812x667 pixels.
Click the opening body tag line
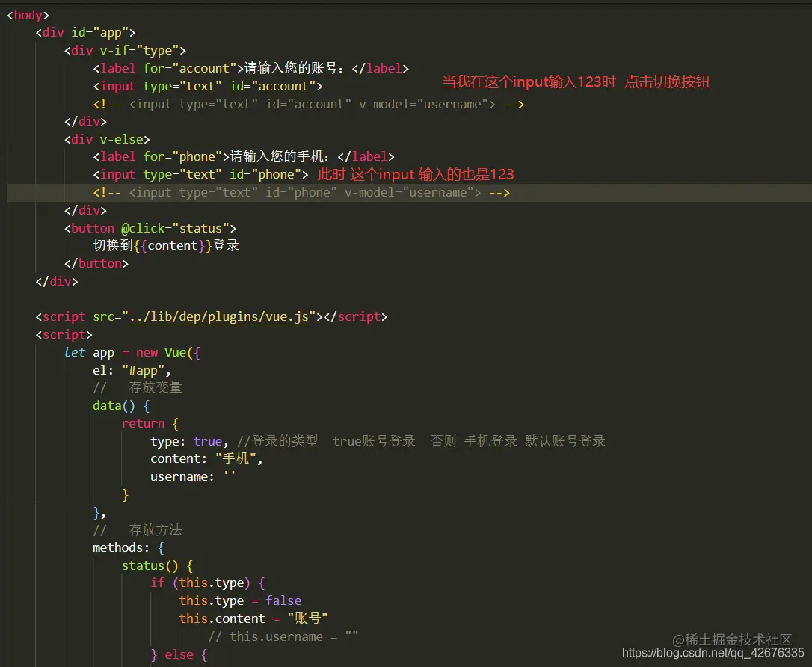click(28, 15)
